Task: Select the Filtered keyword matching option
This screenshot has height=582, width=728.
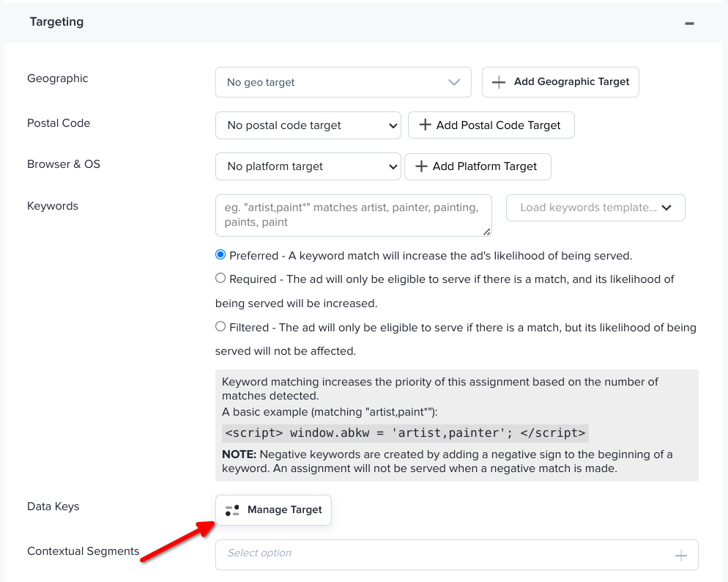Action: [220, 326]
